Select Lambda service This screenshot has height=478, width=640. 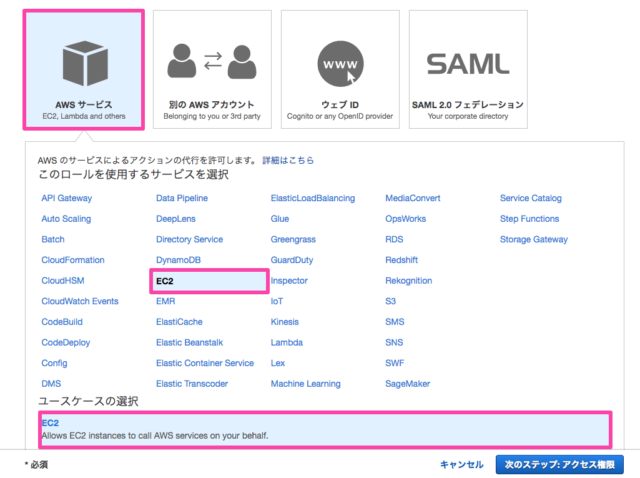287,342
